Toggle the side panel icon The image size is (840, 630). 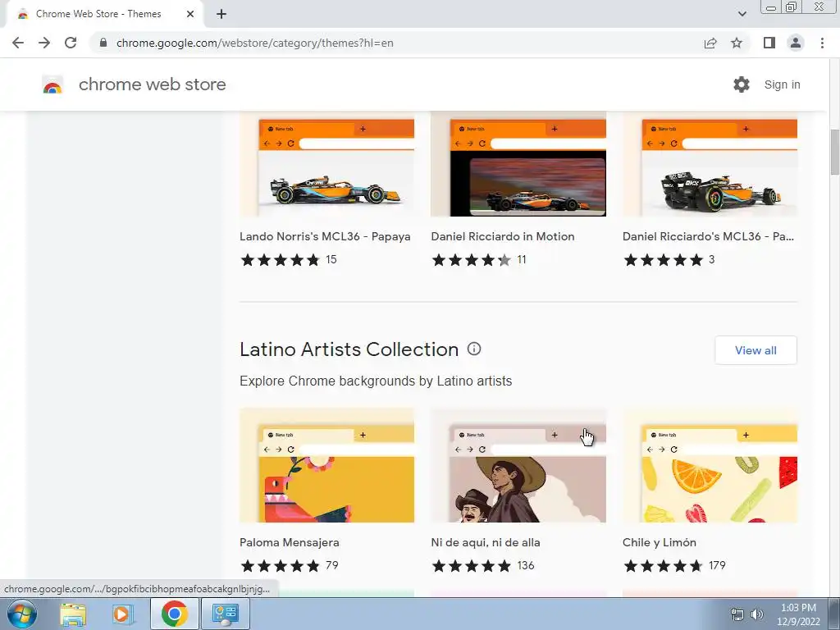click(x=769, y=43)
